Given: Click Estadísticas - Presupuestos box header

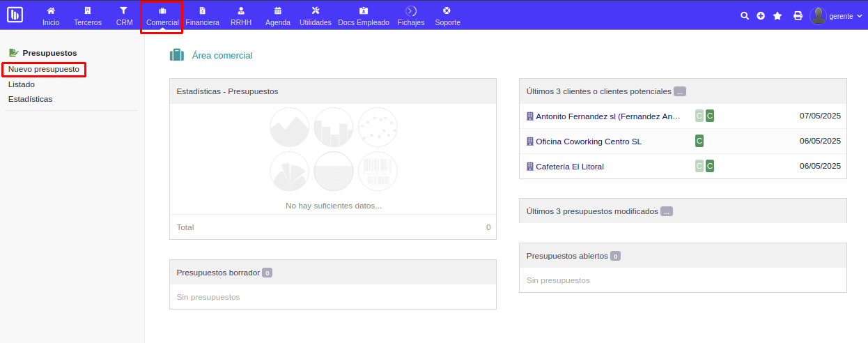Looking at the screenshot, I should tap(333, 91).
